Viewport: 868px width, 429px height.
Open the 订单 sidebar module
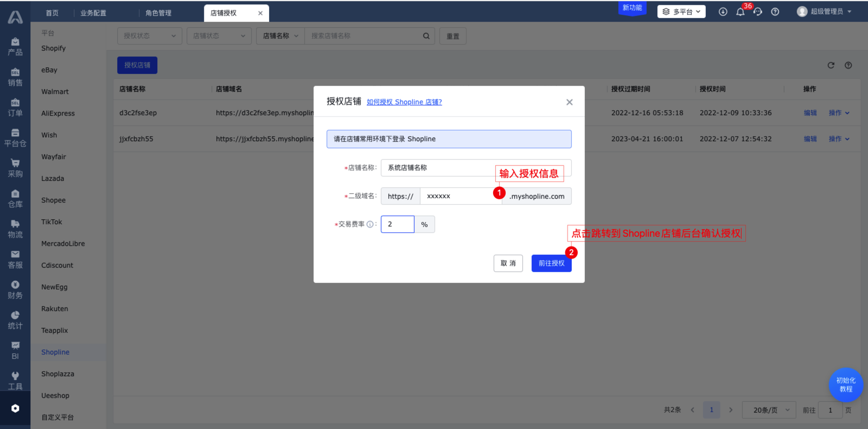(15, 108)
